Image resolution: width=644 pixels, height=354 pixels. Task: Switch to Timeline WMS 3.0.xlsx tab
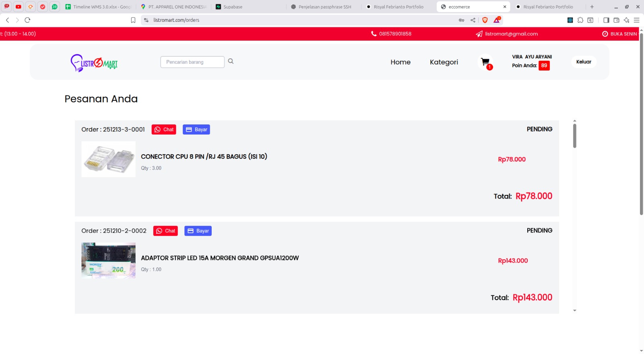pos(99,7)
